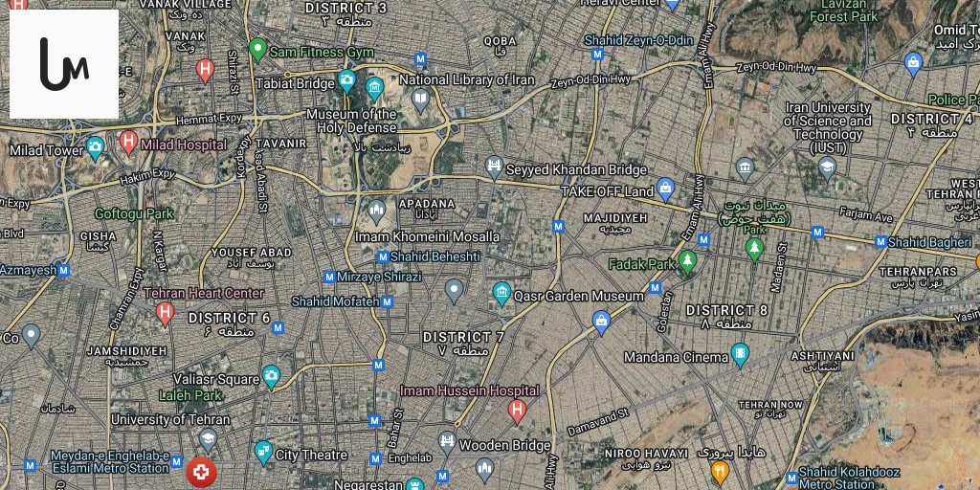Select the Mandana Cinema film marker

pos(740,355)
